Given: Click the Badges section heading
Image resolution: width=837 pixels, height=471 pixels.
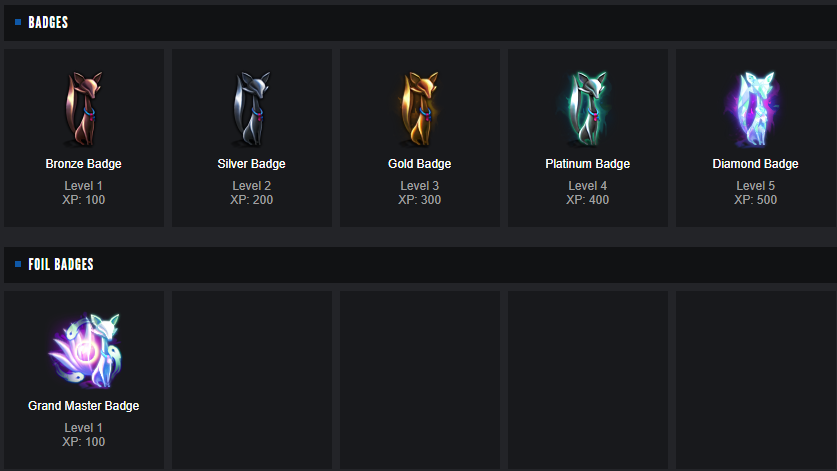Looking at the screenshot, I should tap(48, 22).
